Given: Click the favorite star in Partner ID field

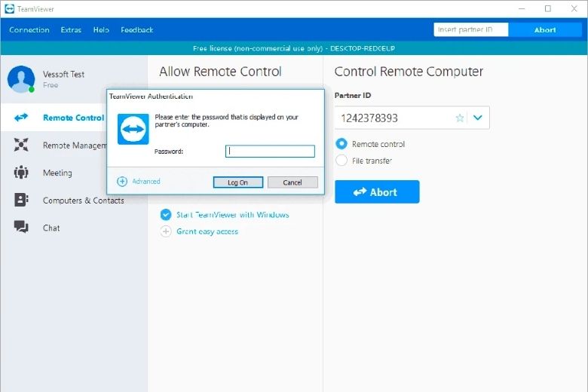Looking at the screenshot, I should [460, 118].
